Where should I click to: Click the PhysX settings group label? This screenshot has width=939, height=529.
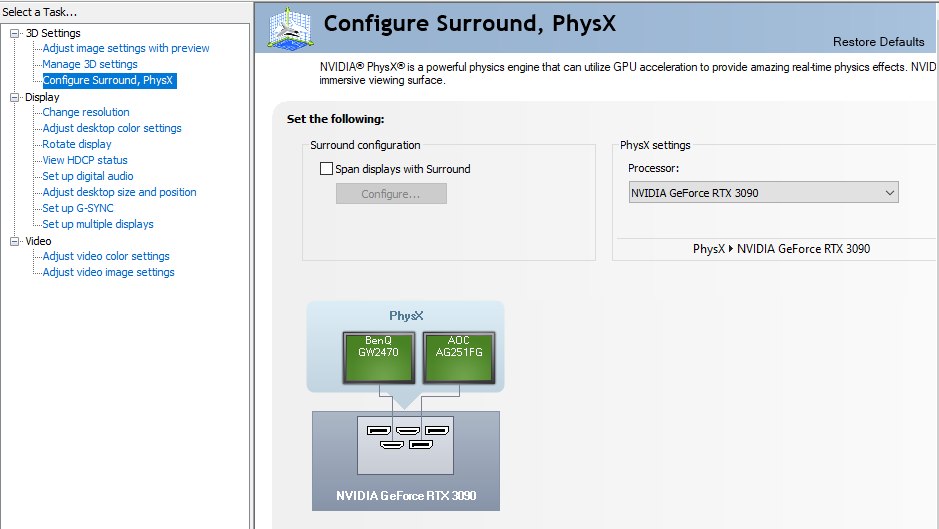click(x=655, y=145)
